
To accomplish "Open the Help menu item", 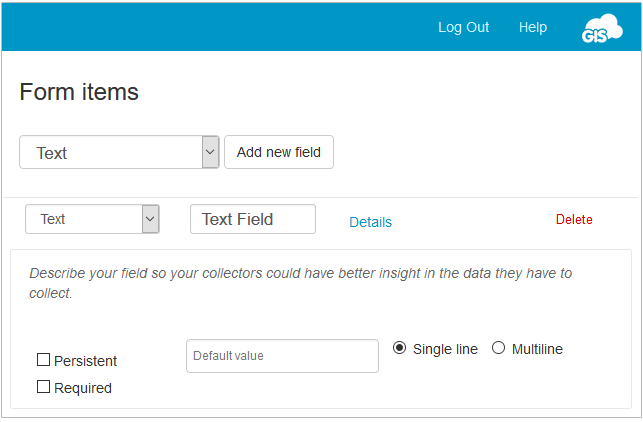I will tap(532, 27).
